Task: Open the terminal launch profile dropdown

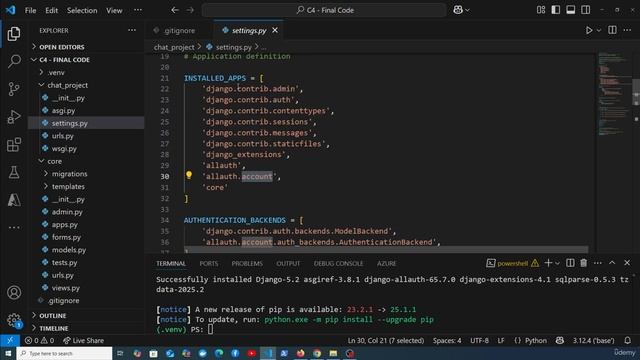Action: [x=558, y=264]
